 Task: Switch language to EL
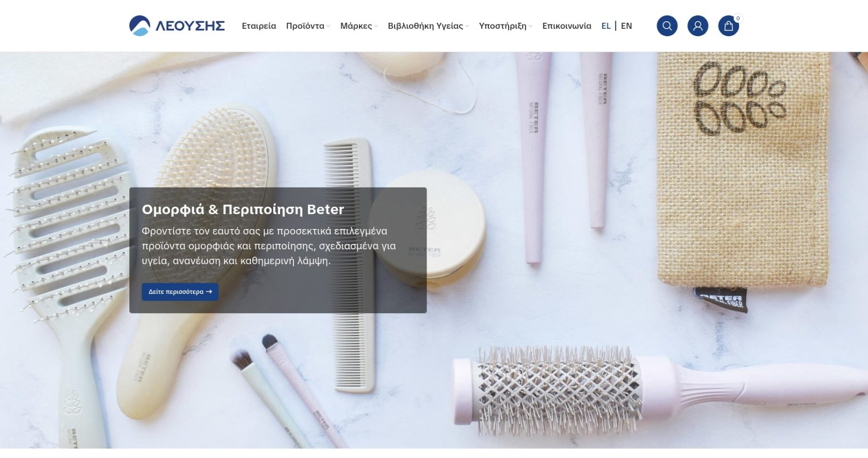coord(605,26)
